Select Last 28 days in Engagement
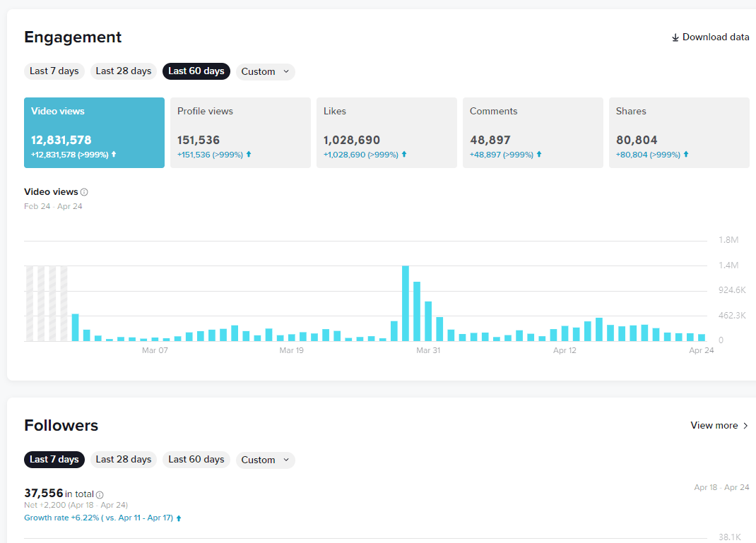Viewport: 756px width, 543px height. (124, 71)
